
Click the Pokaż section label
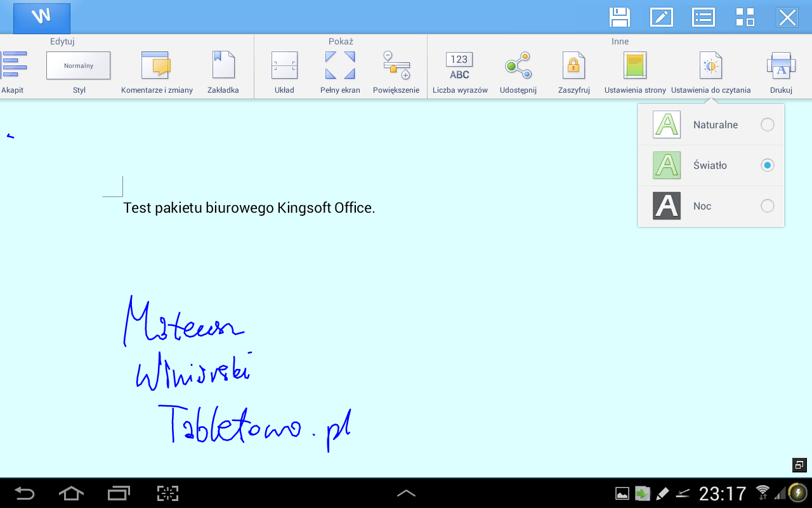tap(341, 41)
